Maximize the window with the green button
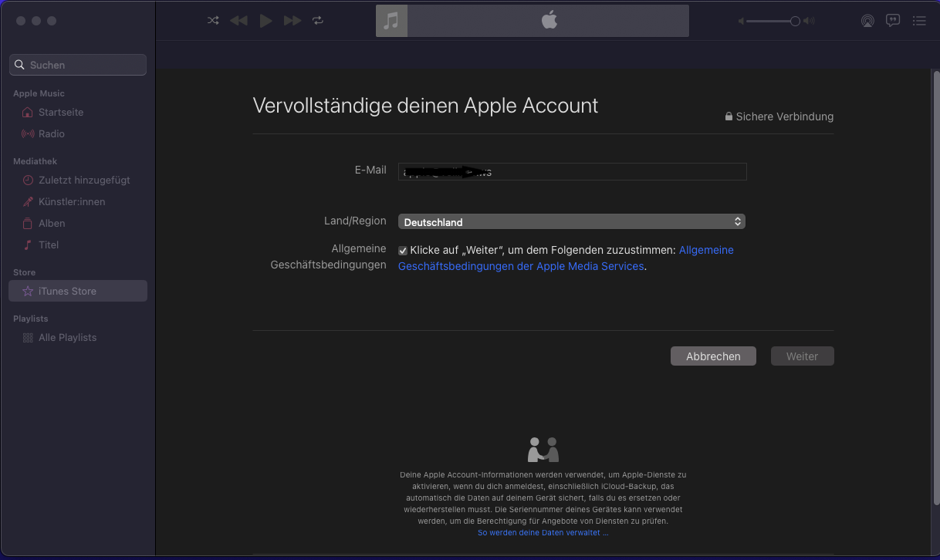 point(52,21)
